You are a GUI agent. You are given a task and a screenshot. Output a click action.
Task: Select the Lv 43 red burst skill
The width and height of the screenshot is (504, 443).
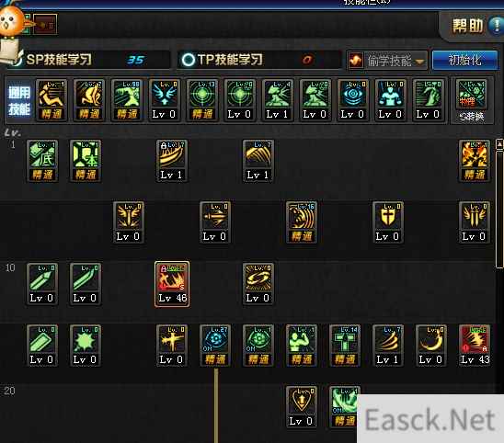click(x=475, y=346)
